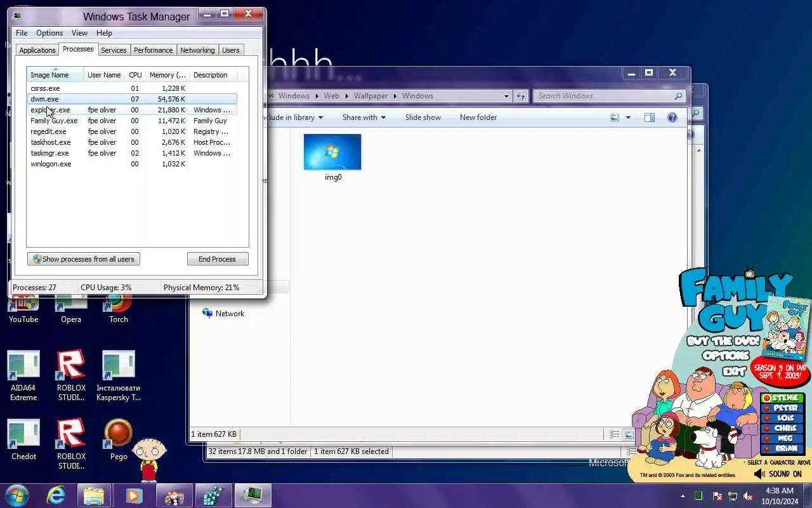Open the YouTube desktop shortcut
The height and width of the screenshot is (508, 812).
click(x=23, y=311)
